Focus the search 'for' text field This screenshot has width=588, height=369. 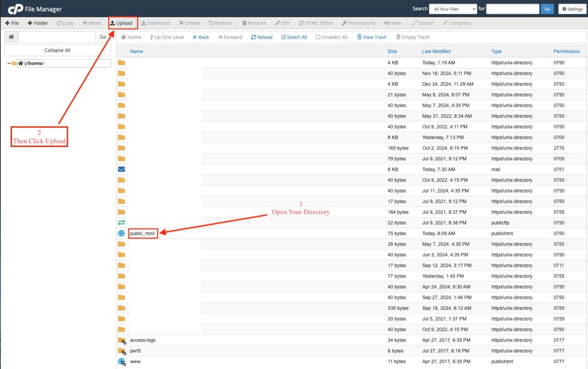[x=513, y=9]
